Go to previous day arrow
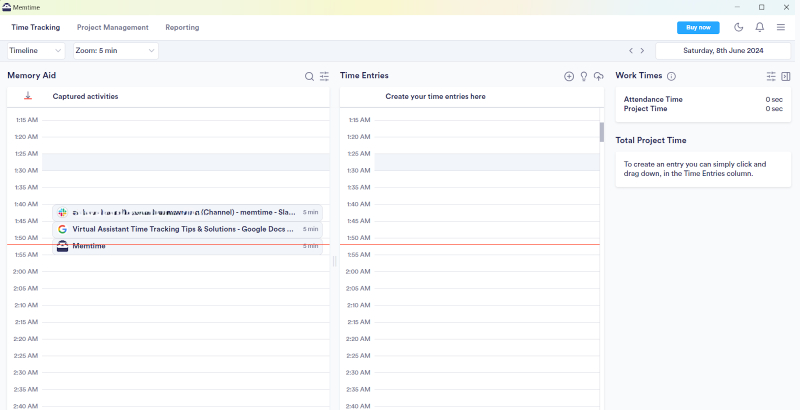This screenshot has width=800, height=410. 631,50
